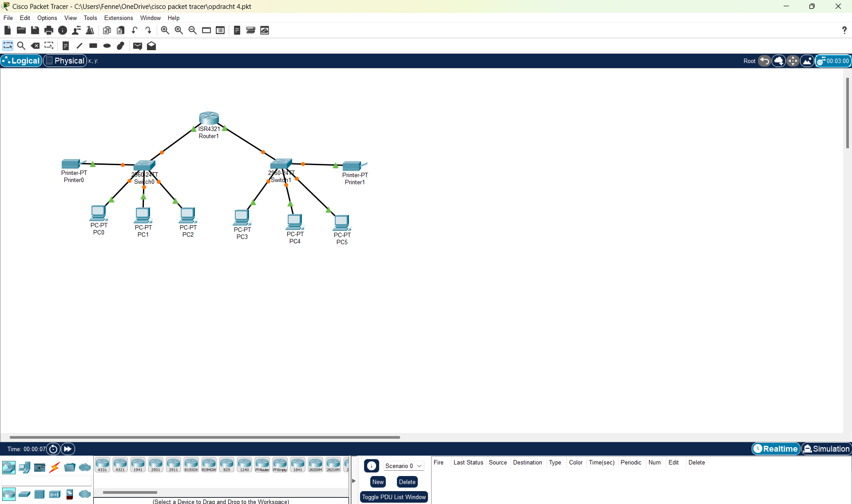Expand the PDU list panel arrow
This screenshot has height=504, width=852.
[354, 481]
